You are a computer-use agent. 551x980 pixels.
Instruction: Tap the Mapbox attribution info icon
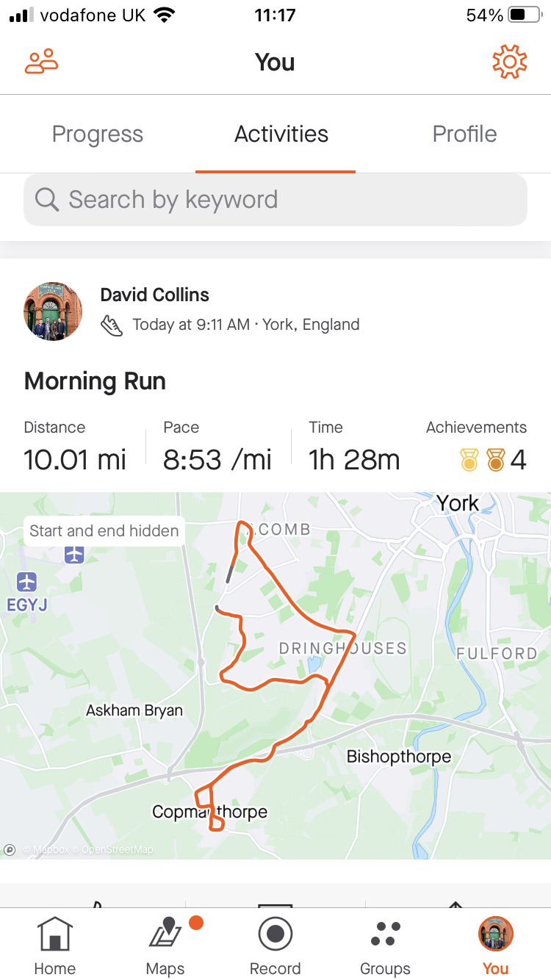[10, 849]
